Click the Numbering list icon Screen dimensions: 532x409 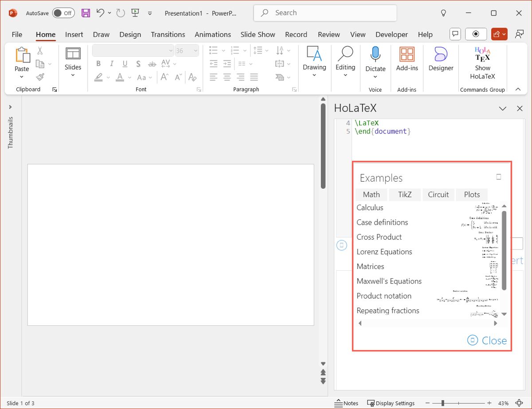235,51
